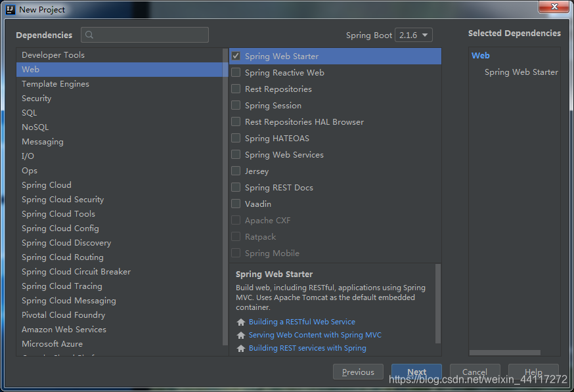
Task: Tick the Spring Session checkbox
Action: click(x=236, y=106)
